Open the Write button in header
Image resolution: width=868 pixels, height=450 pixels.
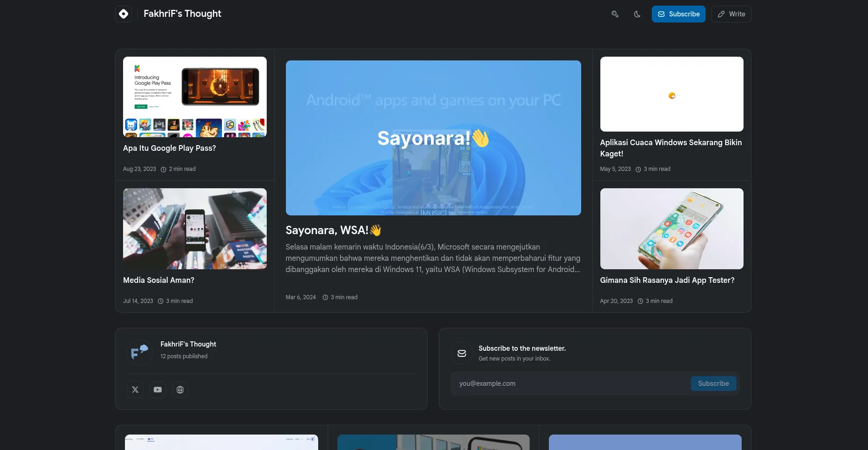(x=731, y=14)
